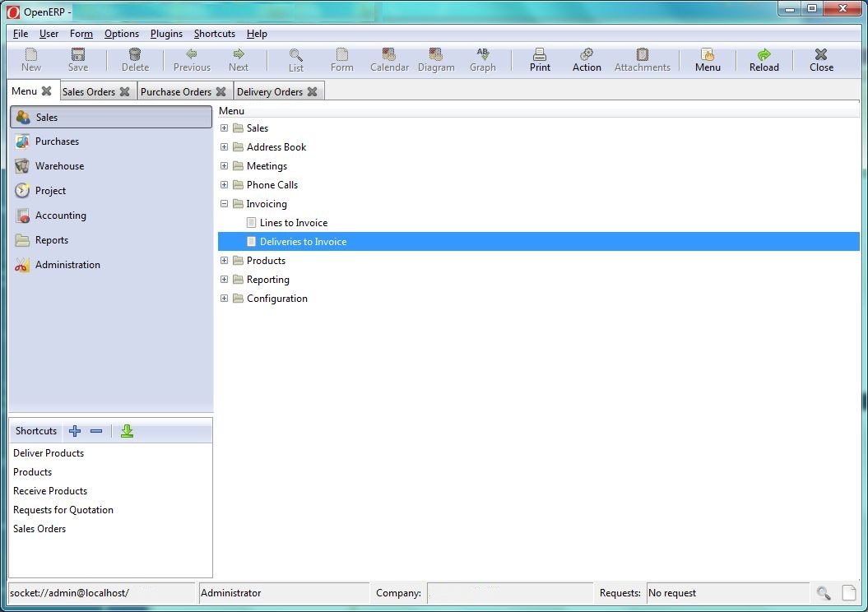Expand the Address Book node
The height and width of the screenshot is (612, 868).
(224, 146)
